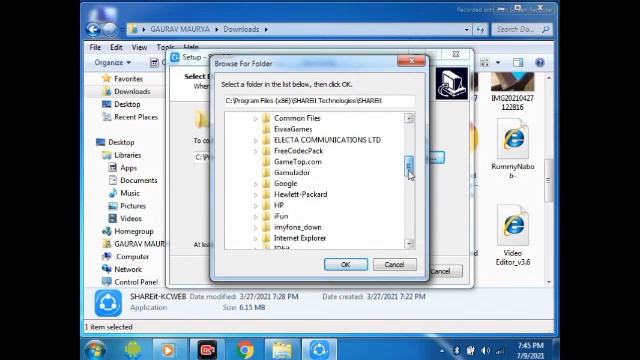Image resolution: width=640 pixels, height=360 pixels.
Task: Select the Video Editor_v3.6 file icon
Action: pyautogui.click(x=513, y=225)
